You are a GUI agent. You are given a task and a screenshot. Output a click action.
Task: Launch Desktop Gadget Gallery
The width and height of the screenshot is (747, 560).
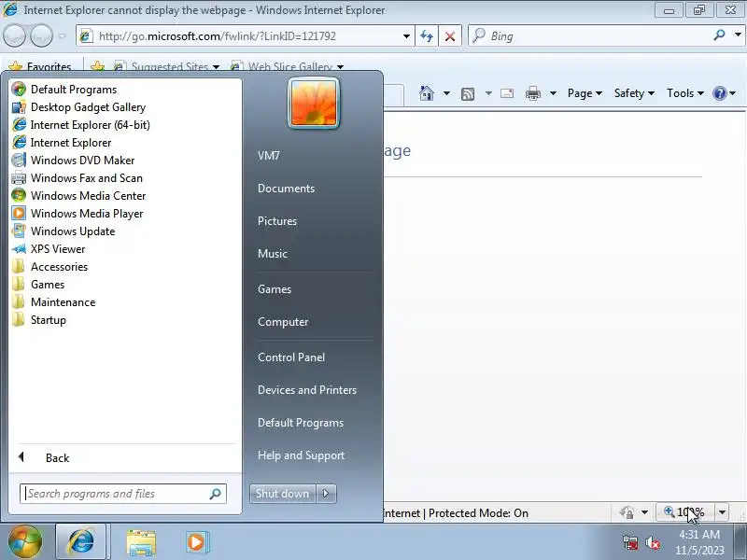point(88,107)
